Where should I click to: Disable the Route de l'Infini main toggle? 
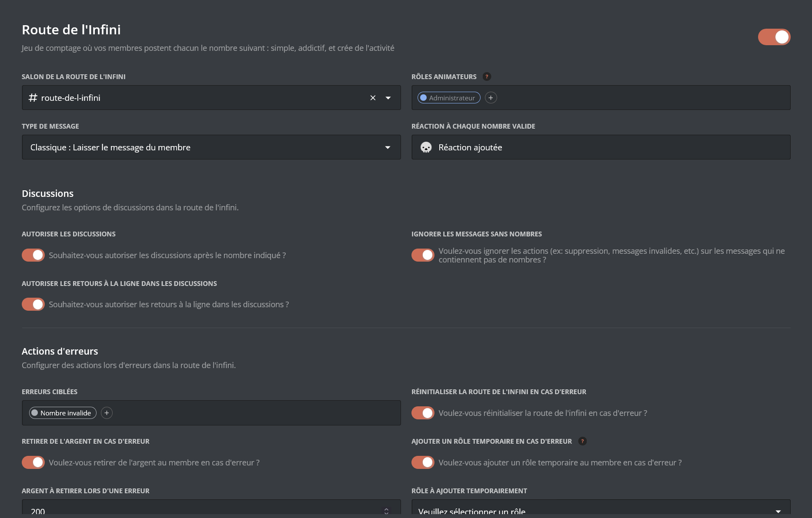tap(774, 37)
